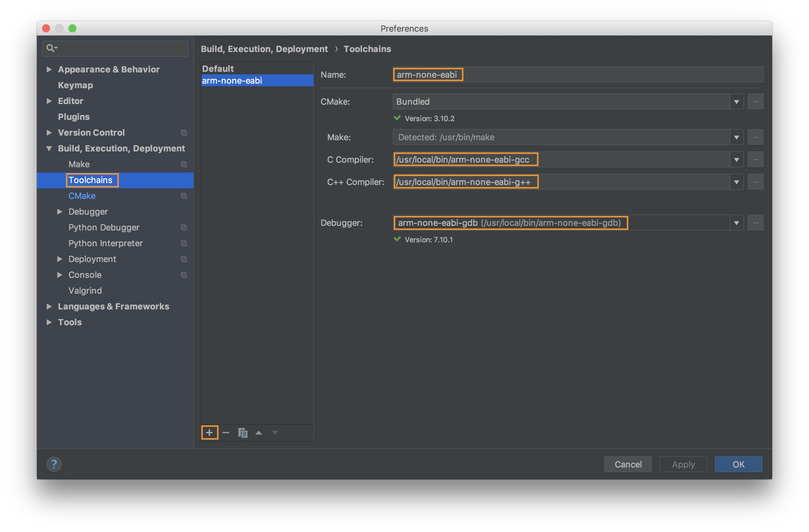Image resolution: width=809 pixels, height=532 pixels.
Task: Open the Debugger dropdown arrow
Action: coord(737,223)
